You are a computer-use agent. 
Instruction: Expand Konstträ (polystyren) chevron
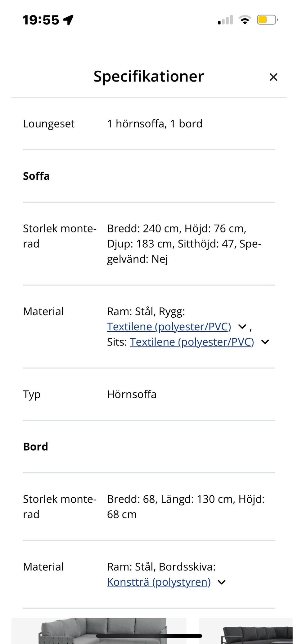point(222,582)
